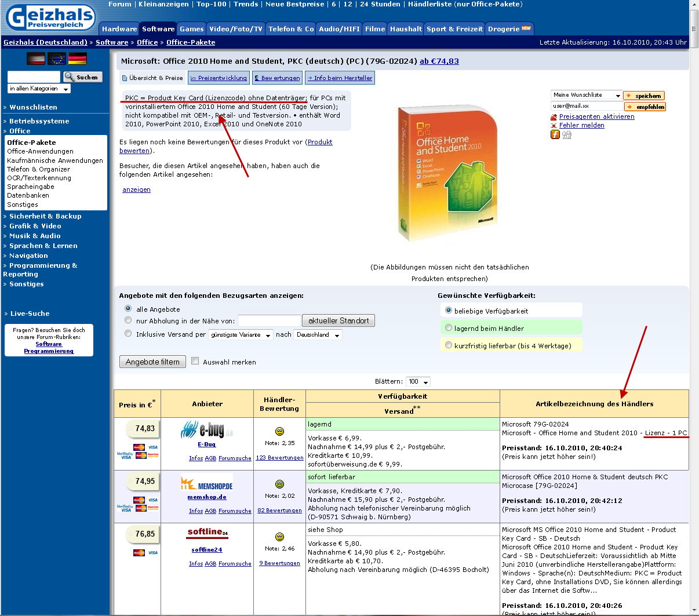Click the Suchen search button

tap(82, 76)
